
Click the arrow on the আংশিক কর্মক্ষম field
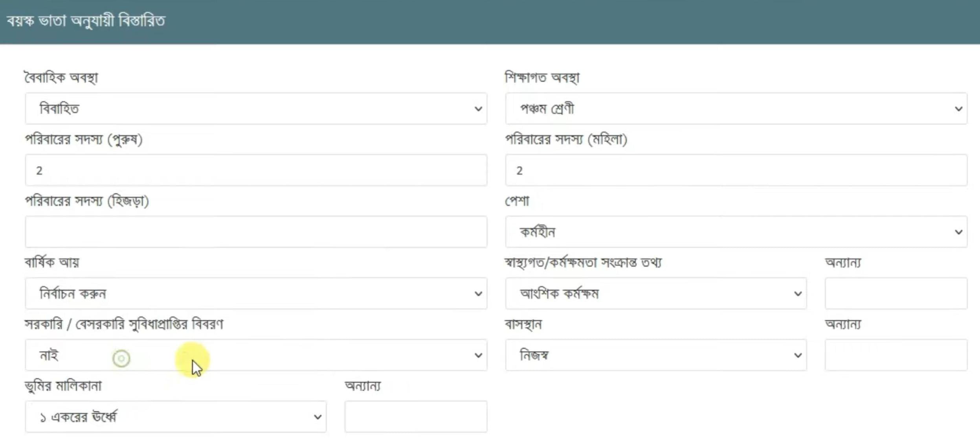click(798, 293)
